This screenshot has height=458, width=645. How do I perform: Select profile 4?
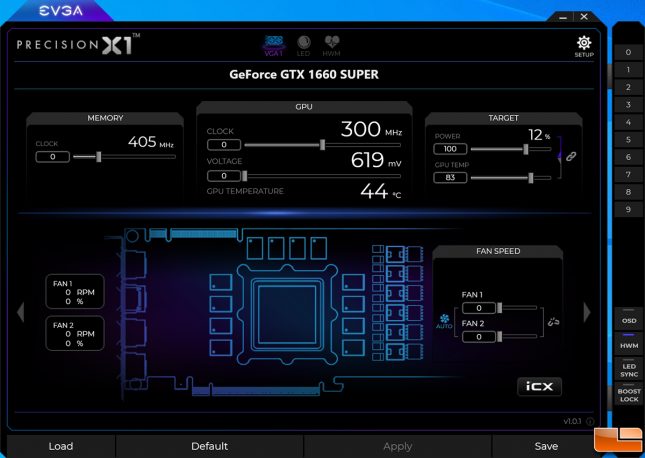tap(628, 122)
